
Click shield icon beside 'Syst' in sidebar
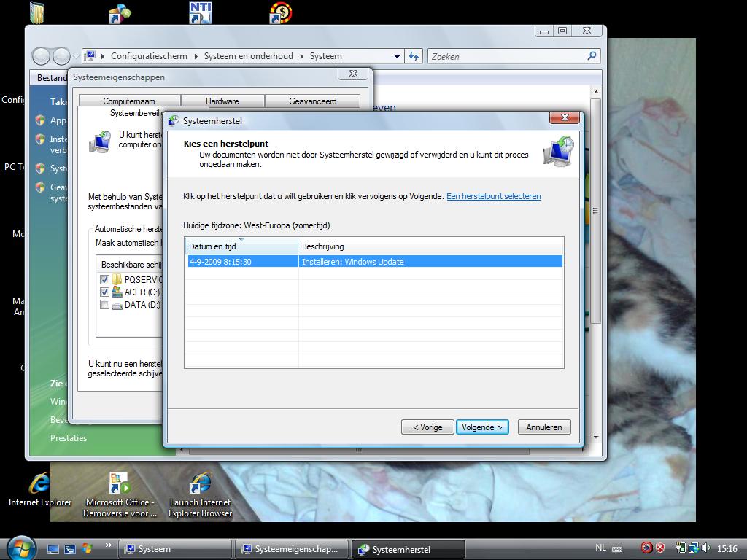pyautogui.click(x=40, y=168)
